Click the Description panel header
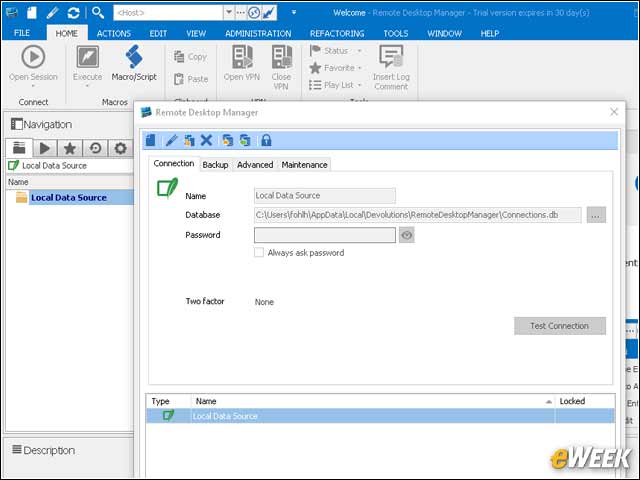The width and height of the screenshot is (640, 480). pyautogui.click(x=44, y=450)
